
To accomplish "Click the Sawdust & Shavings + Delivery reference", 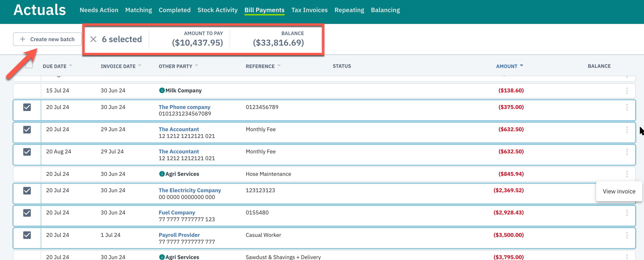I will [x=283, y=257].
